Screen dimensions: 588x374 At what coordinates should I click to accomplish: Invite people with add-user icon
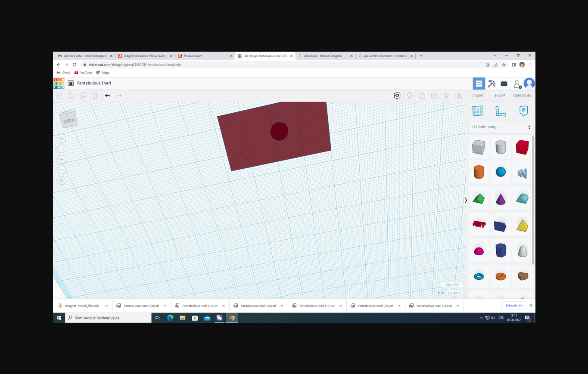(517, 84)
